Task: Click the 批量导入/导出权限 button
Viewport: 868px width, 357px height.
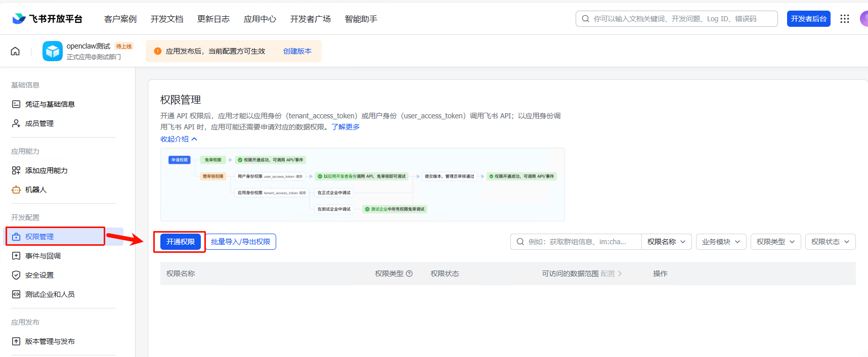Action: [x=240, y=242]
